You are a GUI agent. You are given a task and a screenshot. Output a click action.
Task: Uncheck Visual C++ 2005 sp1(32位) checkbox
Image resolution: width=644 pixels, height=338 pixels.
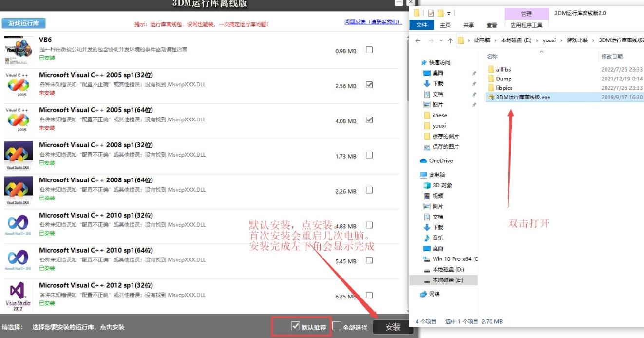tap(369, 85)
